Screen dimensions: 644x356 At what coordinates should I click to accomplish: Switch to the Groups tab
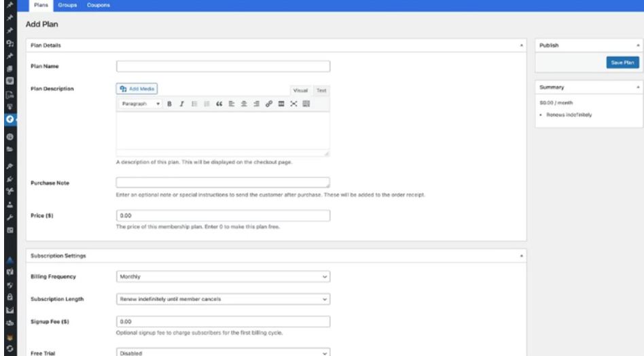coord(67,5)
